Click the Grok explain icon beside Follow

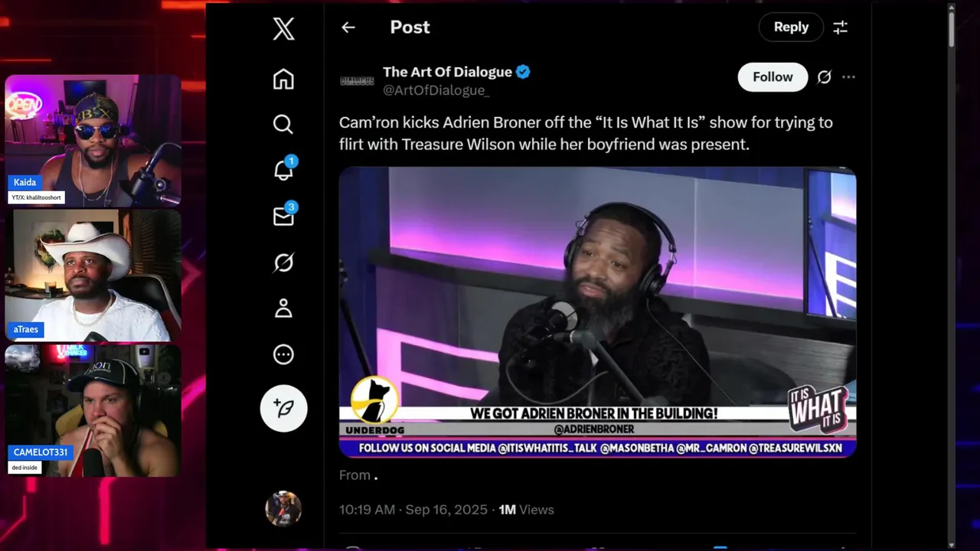(824, 77)
